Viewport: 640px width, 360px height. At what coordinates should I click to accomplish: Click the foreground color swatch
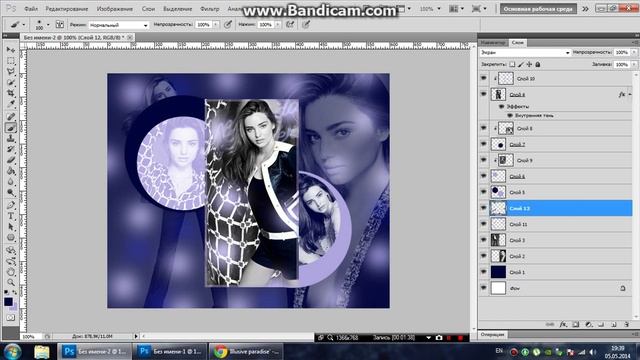click(8, 302)
